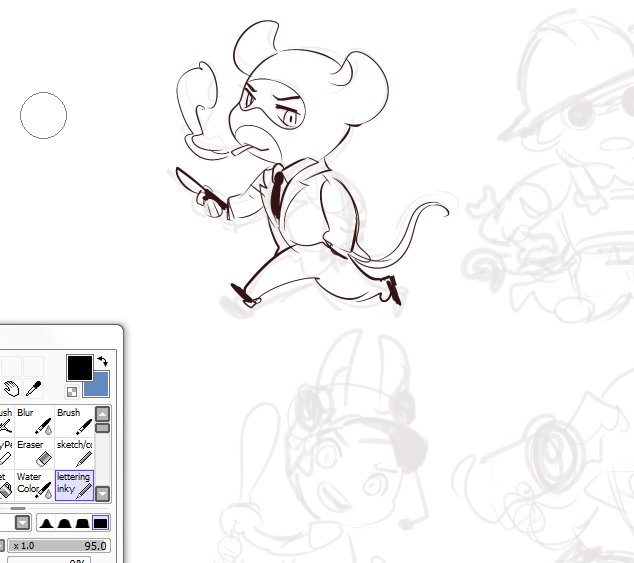Click the brush size slider showing 95.0
This screenshot has width=634, height=563.
(59, 546)
